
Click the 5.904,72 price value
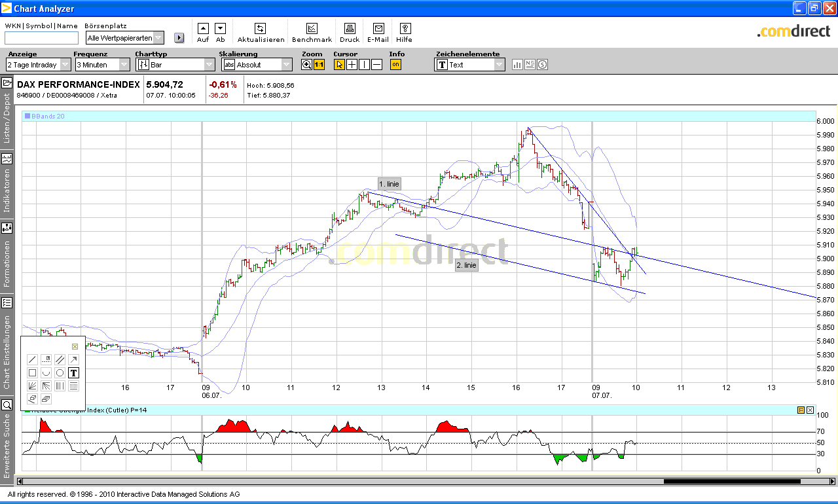164,84
